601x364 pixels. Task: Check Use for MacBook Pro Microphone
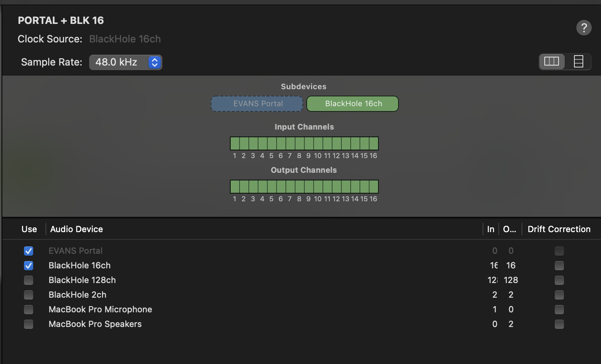(29, 310)
